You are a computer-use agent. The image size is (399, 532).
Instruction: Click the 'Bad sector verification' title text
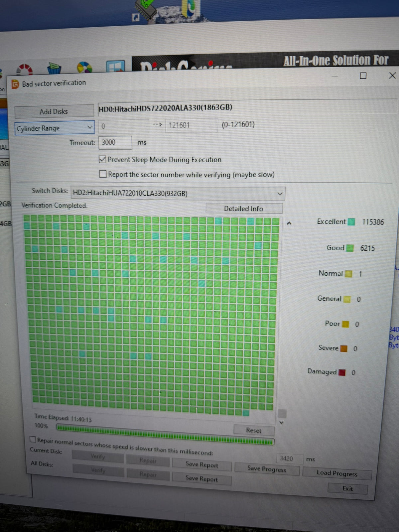[x=54, y=83]
